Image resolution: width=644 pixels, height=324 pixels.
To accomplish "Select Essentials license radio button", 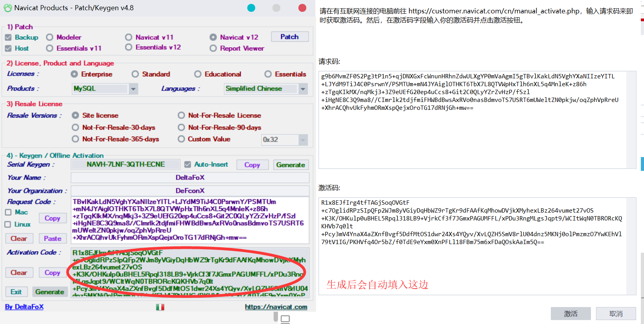I will [268, 74].
